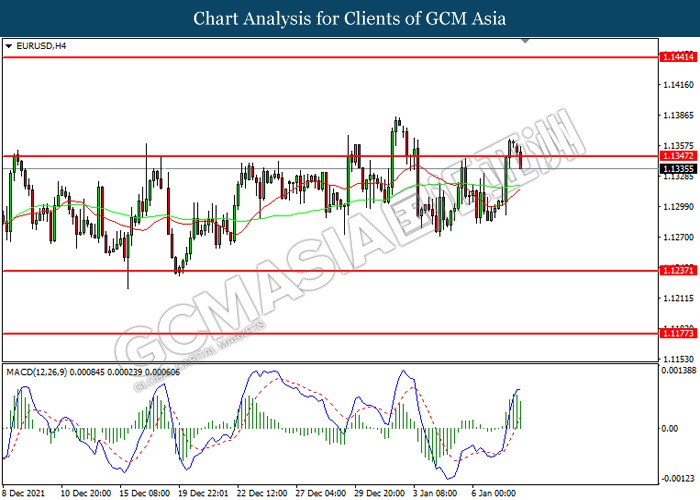
Task: Click the 1.13865 price scale value
Action: (x=679, y=115)
